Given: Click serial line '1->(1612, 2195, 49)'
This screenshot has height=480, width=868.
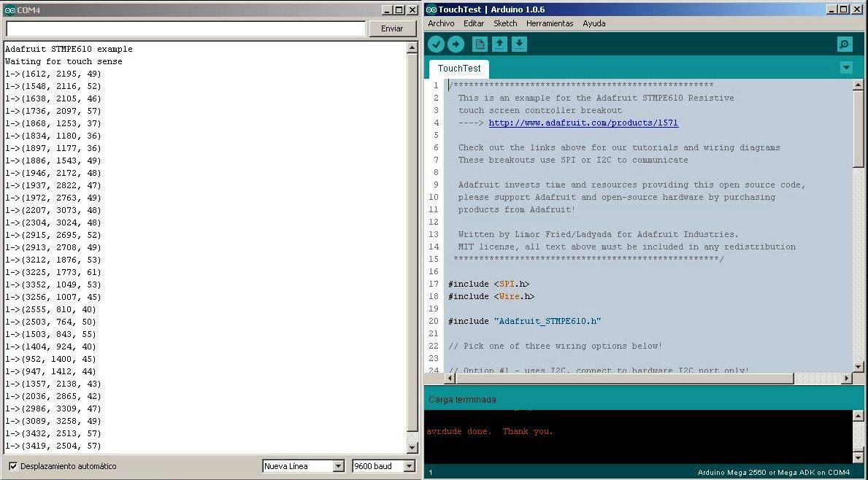Looking at the screenshot, I should pos(53,74).
